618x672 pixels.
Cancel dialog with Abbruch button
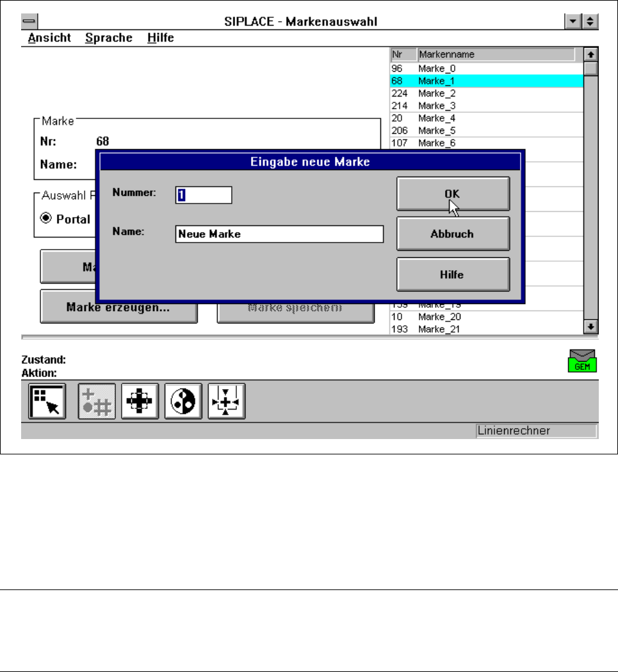(x=453, y=234)
